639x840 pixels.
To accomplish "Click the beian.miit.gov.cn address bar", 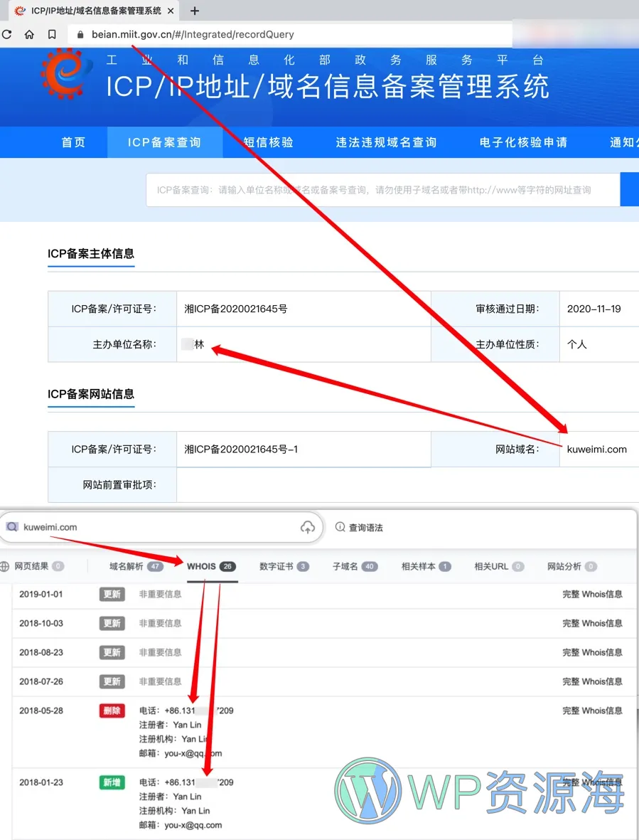I will [289, 34].
